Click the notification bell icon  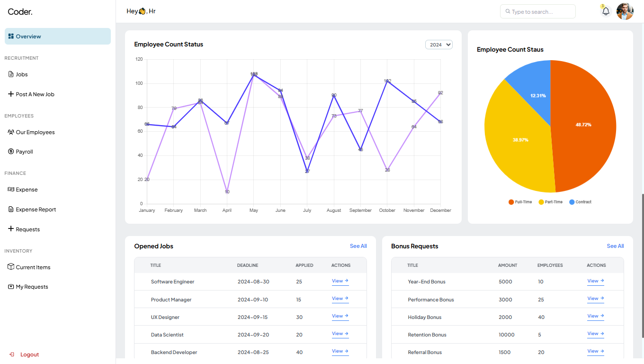click(606, 11)
